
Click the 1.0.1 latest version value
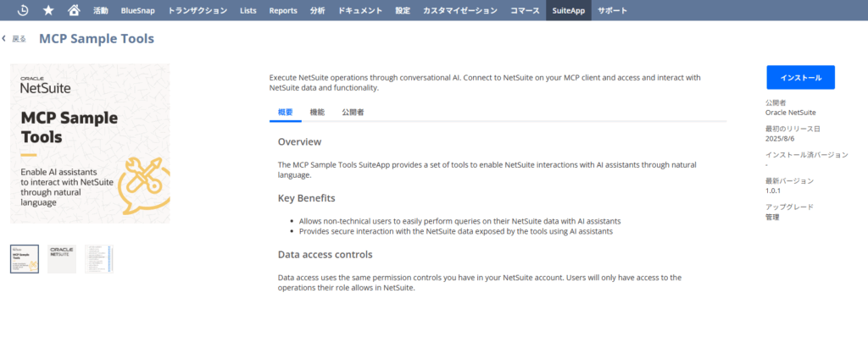coord(773,191)
